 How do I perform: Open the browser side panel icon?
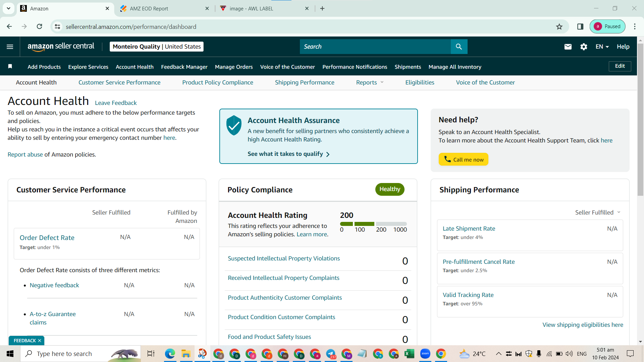580,26
